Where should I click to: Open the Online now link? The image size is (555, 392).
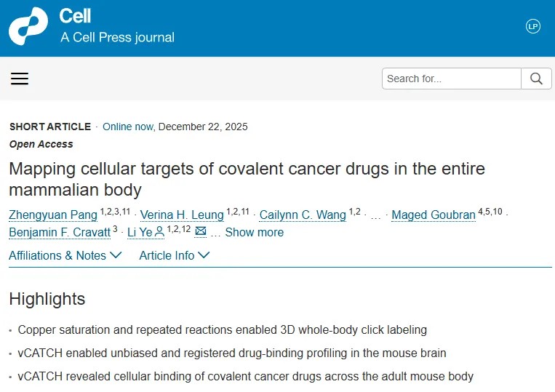coord(127,127)
